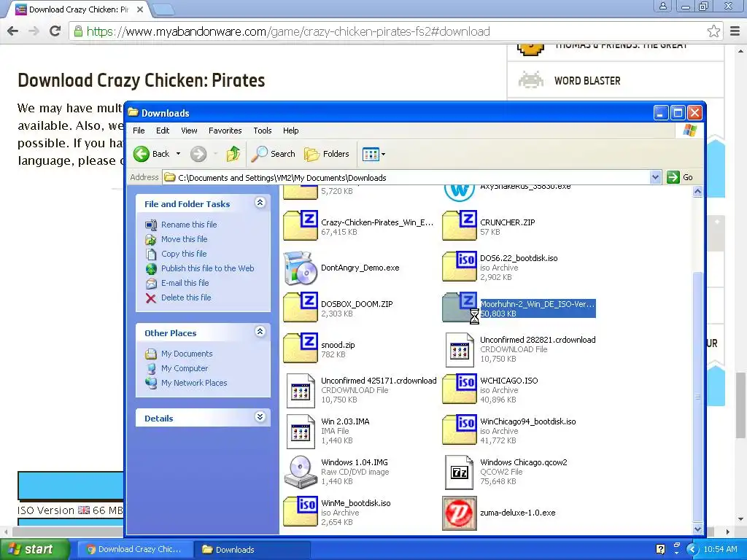Open the Views icon menu
Screen dimensions: 747x560
(370, 154)
